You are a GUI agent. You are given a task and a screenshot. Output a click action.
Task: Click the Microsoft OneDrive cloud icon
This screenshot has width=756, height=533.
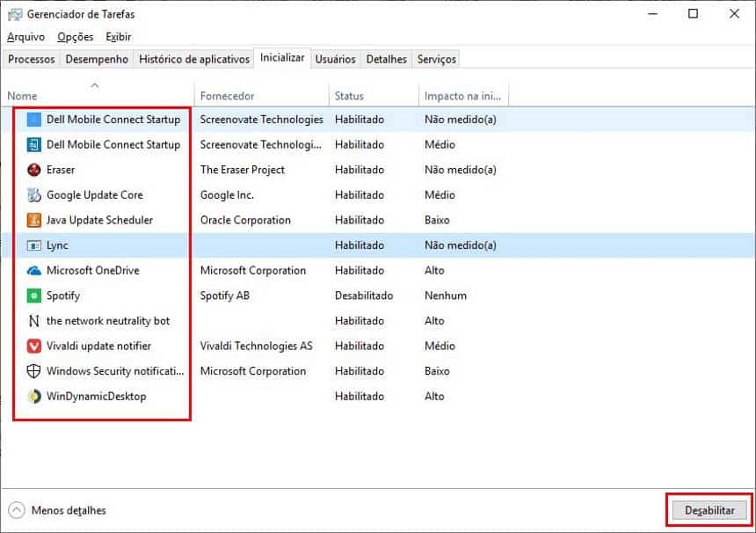click(x=33, y=270)
